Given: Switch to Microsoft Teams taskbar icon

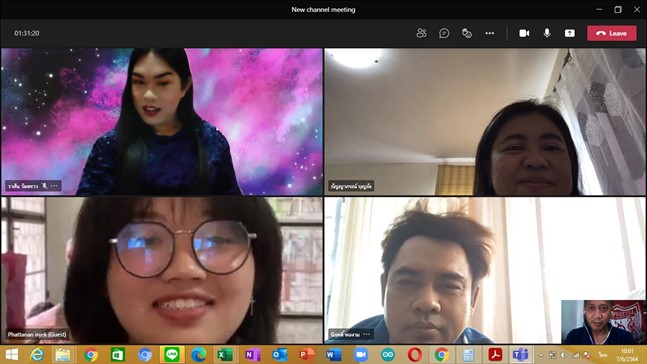Looking at the screenshot, I should click(520, 355).
